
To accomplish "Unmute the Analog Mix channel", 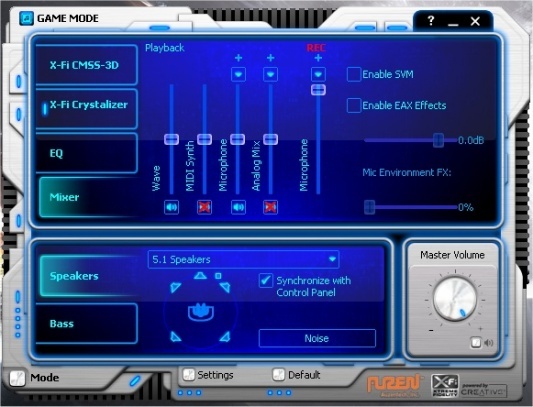I will (x=270, y=207).
